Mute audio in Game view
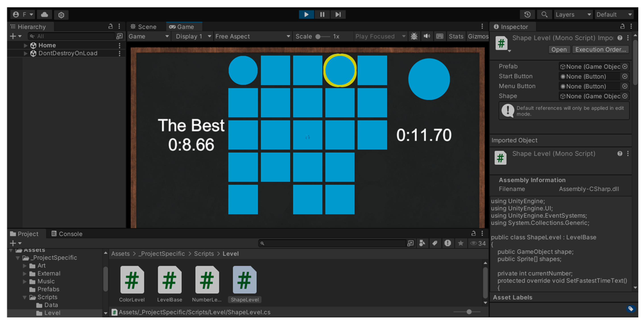This screenshot has height=324, width=644. click(427, 37)
